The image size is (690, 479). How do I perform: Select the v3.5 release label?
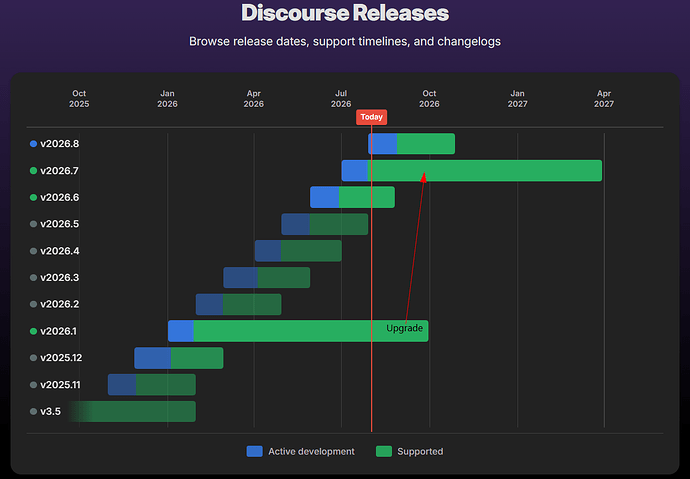pyautogui.click(x=51, y=411)
